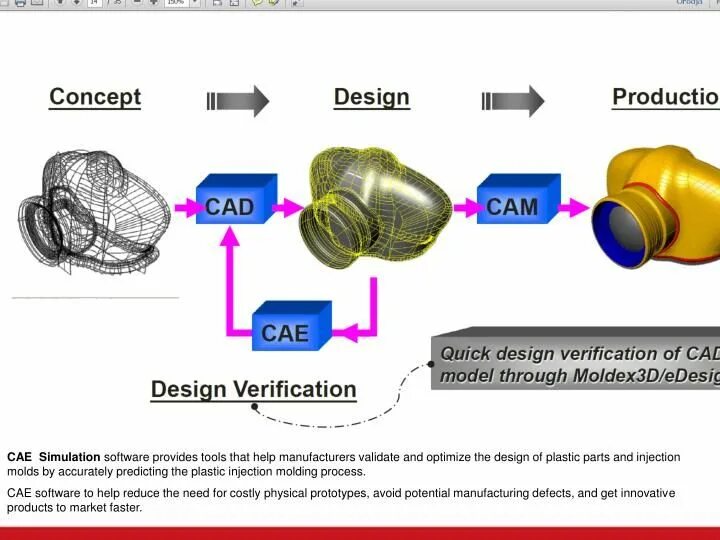This screenshot has width=720, height=540.
Task: Click the "Design Verification" heading
Action: click(253, 390)
